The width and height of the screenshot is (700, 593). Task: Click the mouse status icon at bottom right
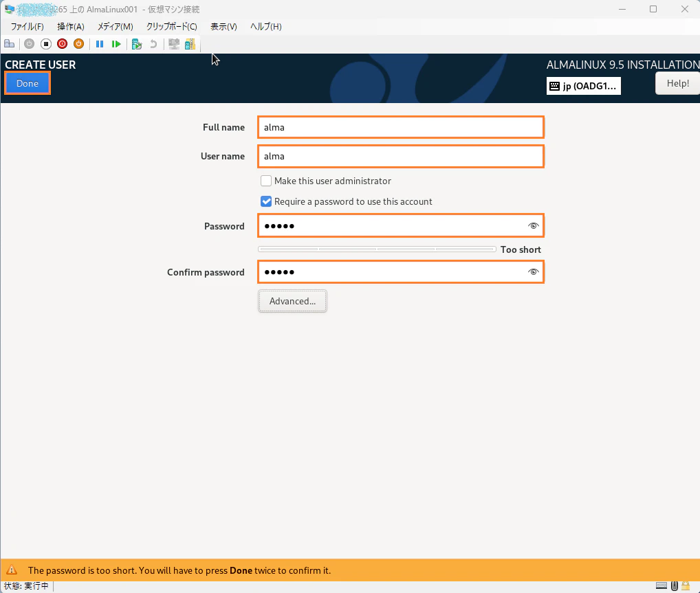pos(675,586)
